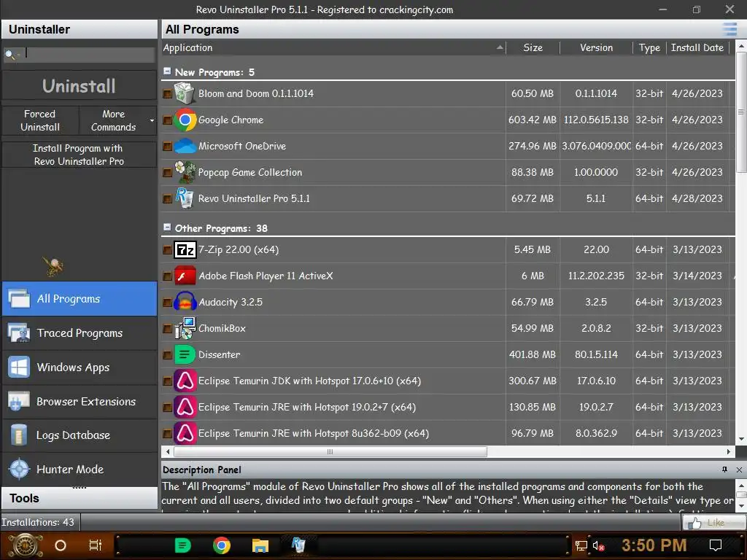Tick the Google Chrome checkbox
Image resolution: width=747 pixels, height=560 pixels.
(x=167, y=120)
